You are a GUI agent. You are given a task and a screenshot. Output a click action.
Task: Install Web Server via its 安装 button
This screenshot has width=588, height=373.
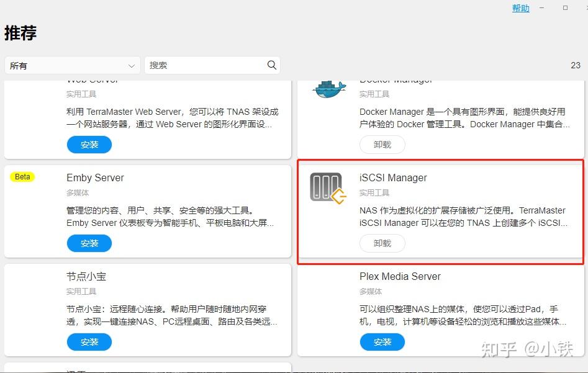click(x=89, y=144)
